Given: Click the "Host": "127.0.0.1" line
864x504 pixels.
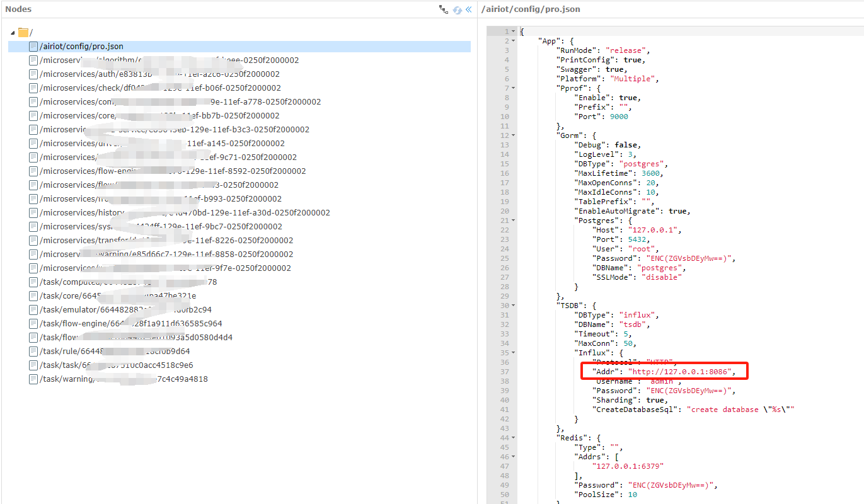Looking at the screenshot, I should pyautogui.click(x=637, y=230).
